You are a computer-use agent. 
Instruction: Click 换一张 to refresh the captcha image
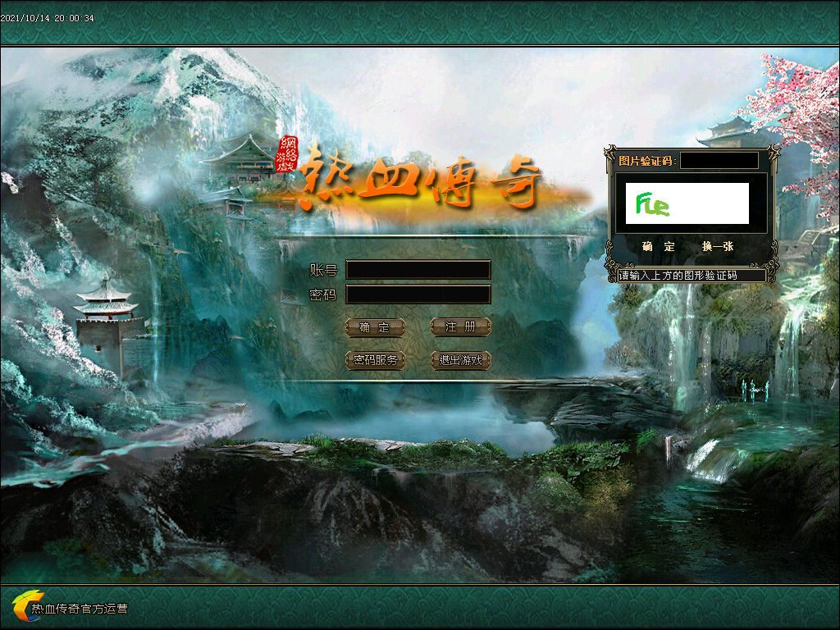717,246
